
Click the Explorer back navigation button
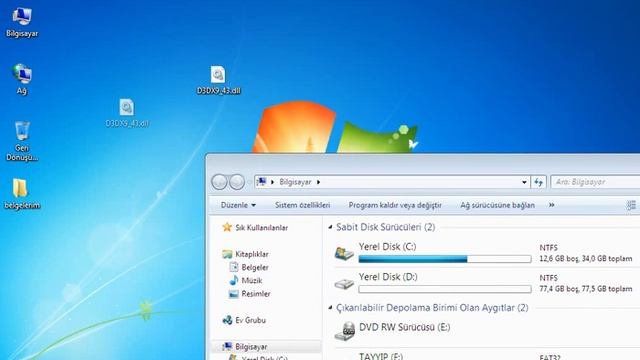(x=219, y=182)
